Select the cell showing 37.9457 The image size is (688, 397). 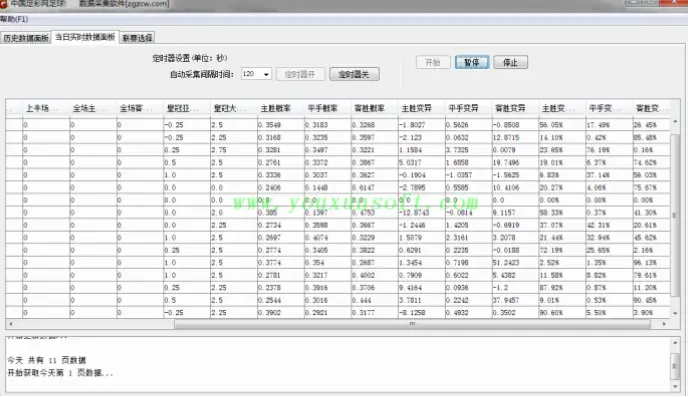point(515,300)
